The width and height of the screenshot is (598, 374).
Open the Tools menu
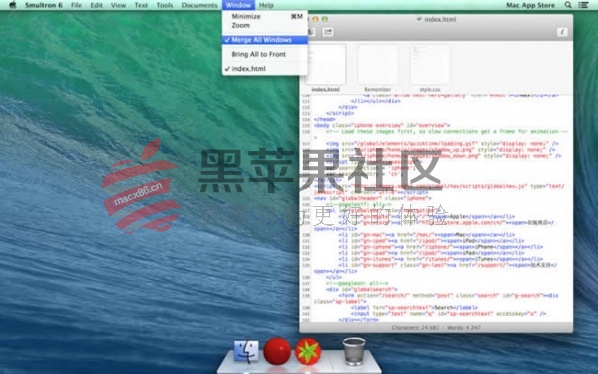tap(165, 5)
